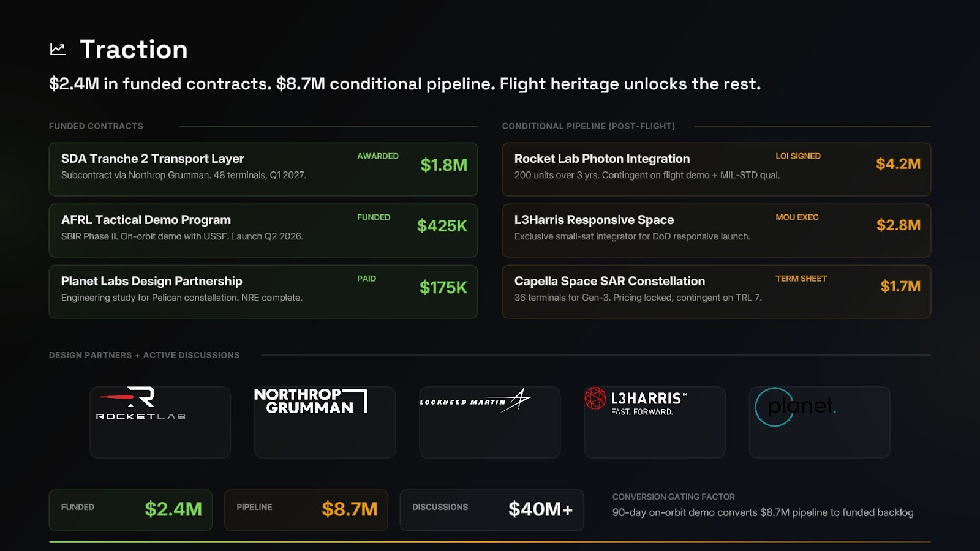
Task: Open the SDA Tranche 2 Transport Layer card
Action: [x=263, y=169]
